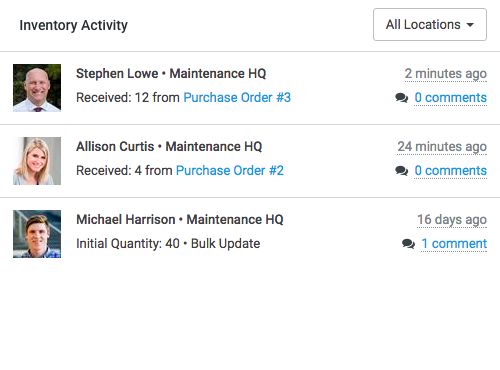
Task: Click the comment bubble icon in Stephen Lowe's row
Action: 402,98
